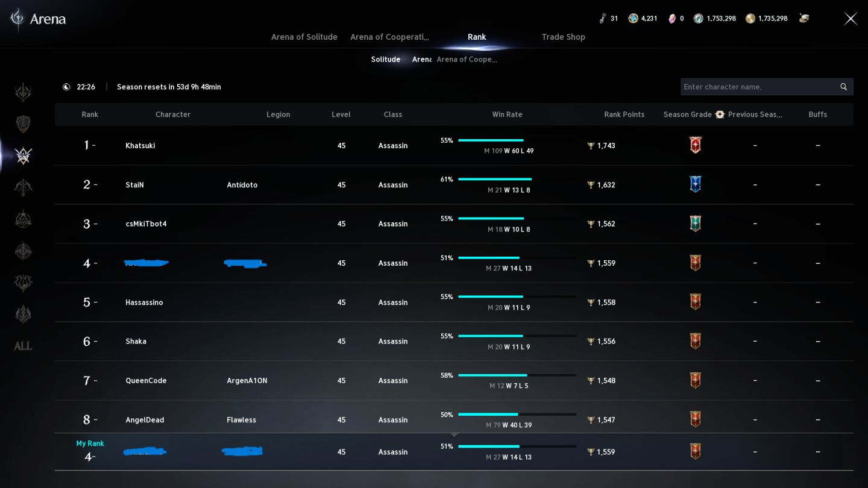The width and height of the screenshot is (868, 488).
Task: Open the coin stack icon in top bar
Action: pos(804,19)
